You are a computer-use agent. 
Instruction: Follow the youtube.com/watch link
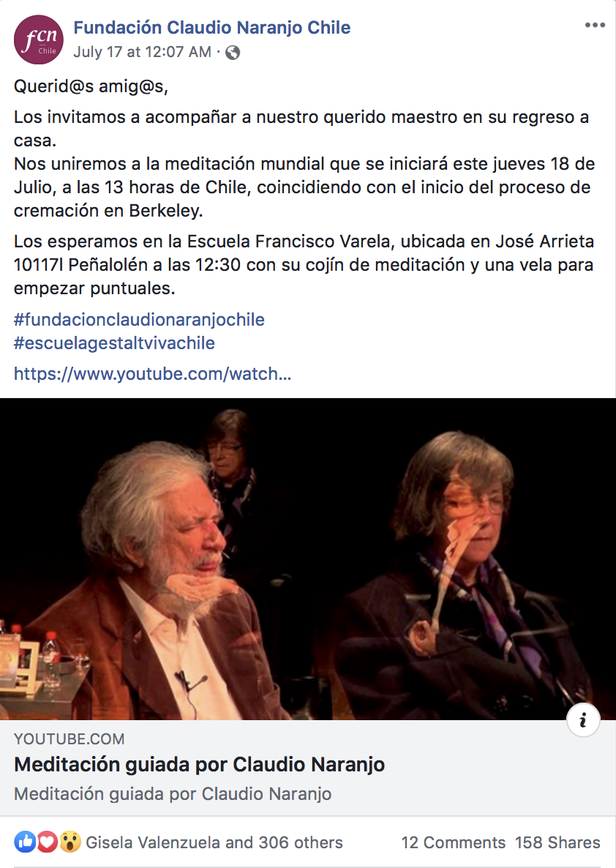[152, 374]
